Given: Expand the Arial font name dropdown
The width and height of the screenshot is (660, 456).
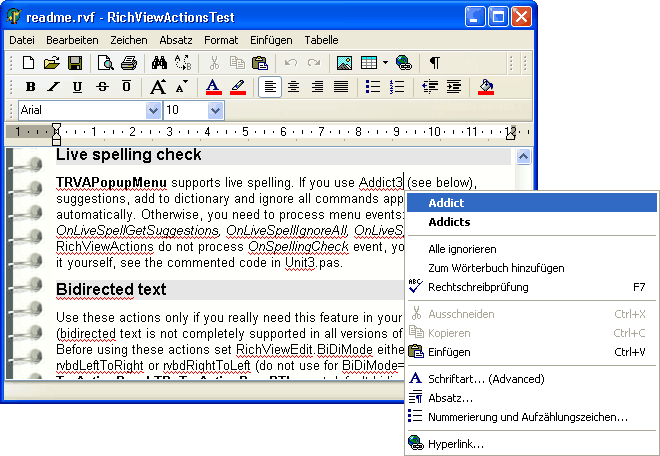Looking at the screenshot, I should pyautogui.click(x=153, y=110).
